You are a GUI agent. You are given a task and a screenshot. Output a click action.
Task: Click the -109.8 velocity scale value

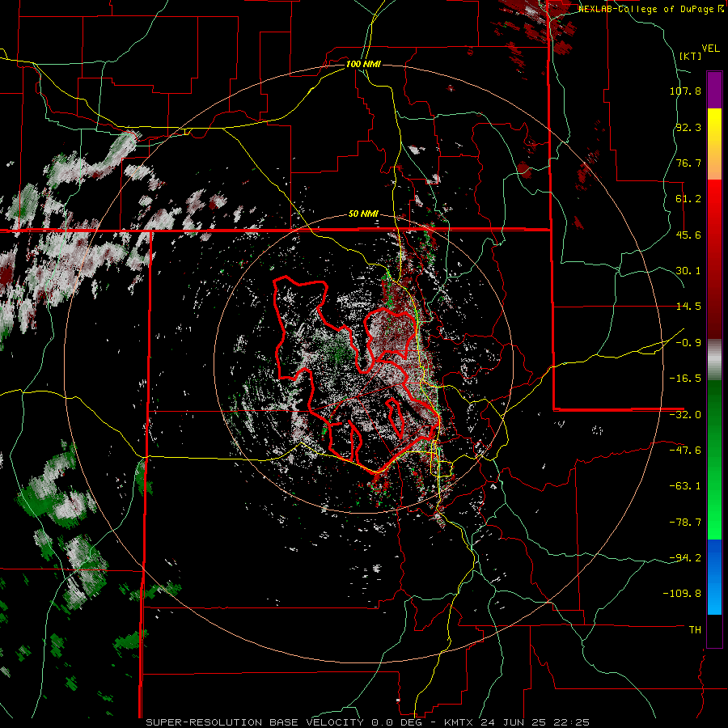(x=682, y=594)
